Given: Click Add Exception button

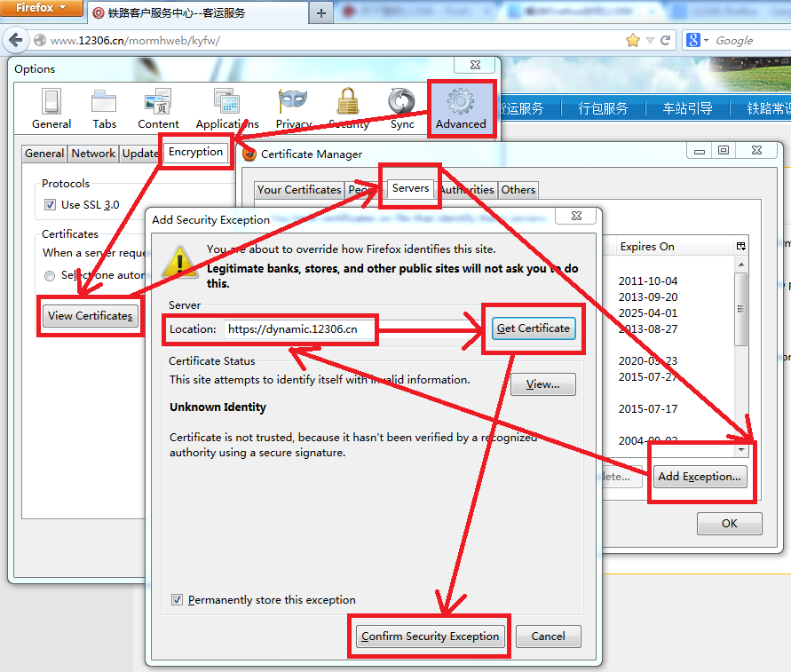Looking at the screenshot, I should 700,477.
